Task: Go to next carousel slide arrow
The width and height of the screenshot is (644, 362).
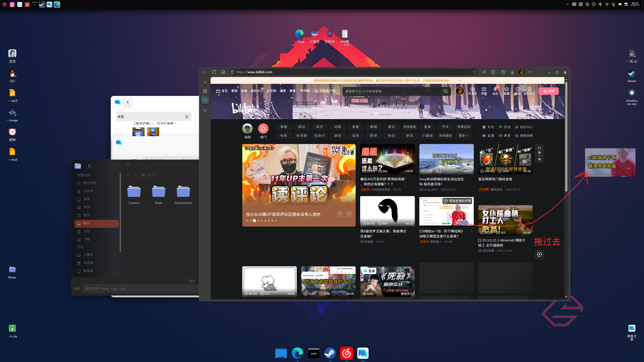Action: pos(349,214)
